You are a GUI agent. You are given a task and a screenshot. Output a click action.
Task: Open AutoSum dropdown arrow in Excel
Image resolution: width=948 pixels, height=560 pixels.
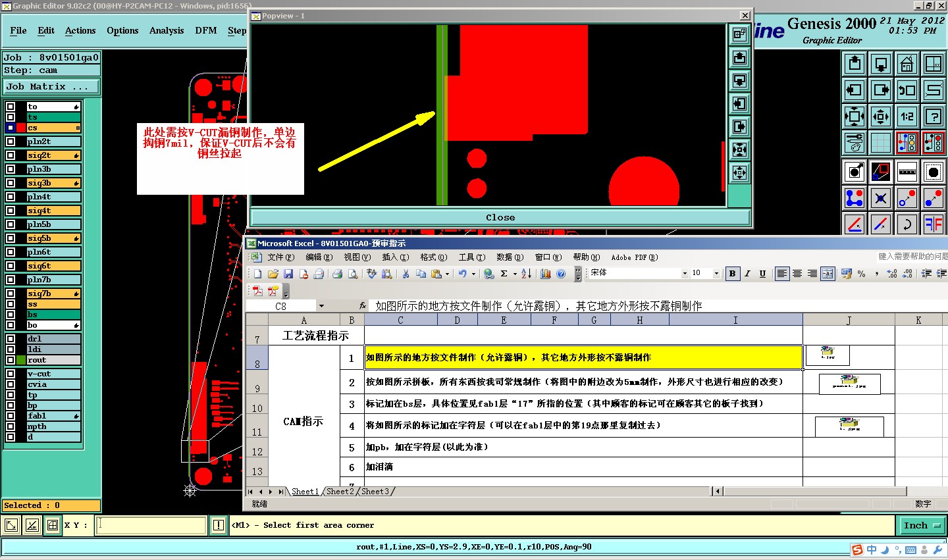(515, 274)
